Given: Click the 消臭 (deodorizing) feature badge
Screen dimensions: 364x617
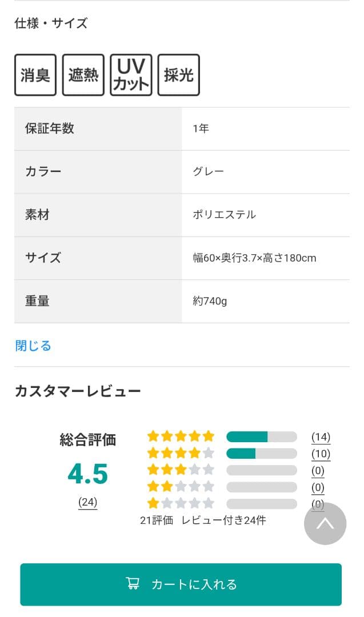Looking at the screenshot, I should pos(35,75).
